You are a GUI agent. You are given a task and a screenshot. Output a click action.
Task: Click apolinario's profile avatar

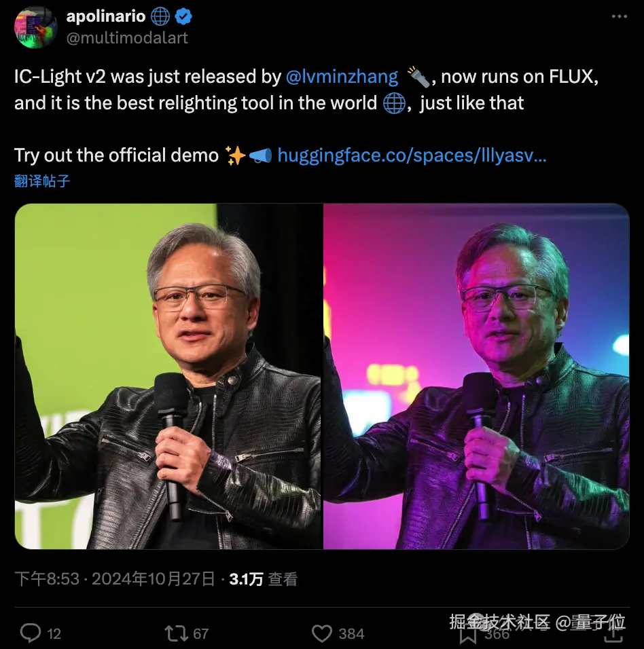pyautogui.click(x=35, y=27)
